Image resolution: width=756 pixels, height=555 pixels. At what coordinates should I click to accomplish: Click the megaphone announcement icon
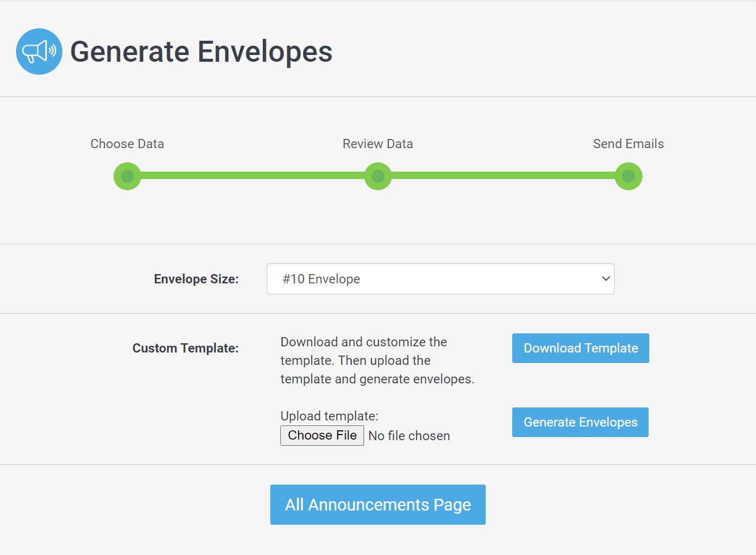pyautogui.click(x=39, y=51)
